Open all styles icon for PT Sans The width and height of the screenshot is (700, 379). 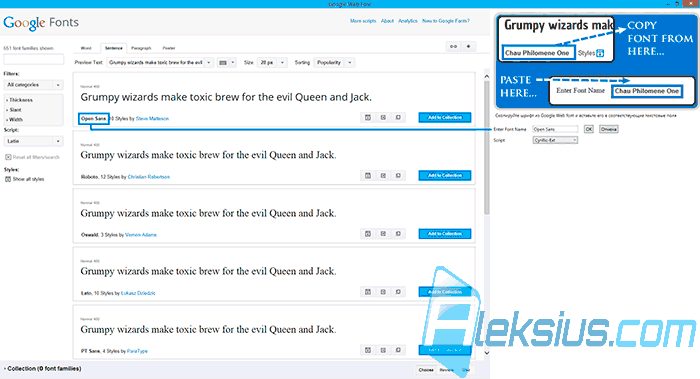368,350
